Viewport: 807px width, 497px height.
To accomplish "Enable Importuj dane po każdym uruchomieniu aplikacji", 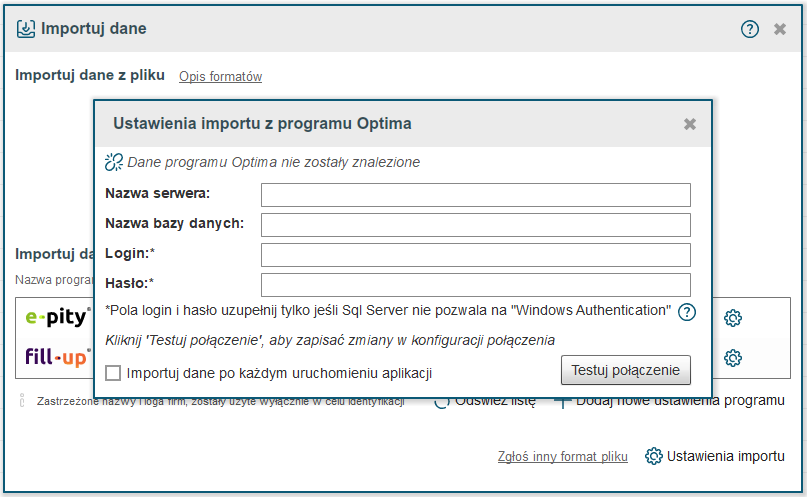I will 113,373.
